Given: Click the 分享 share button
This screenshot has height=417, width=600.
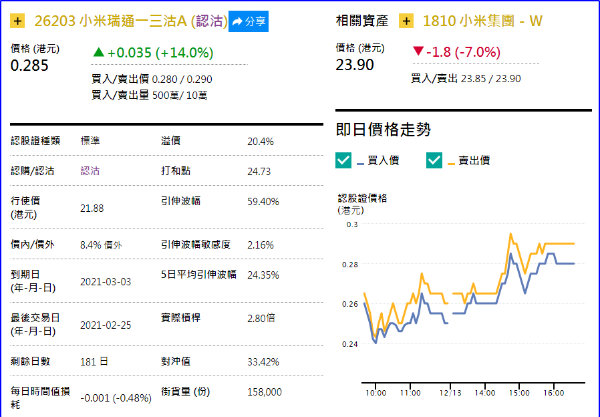Looking at the screenshot, I should [248, 21].
